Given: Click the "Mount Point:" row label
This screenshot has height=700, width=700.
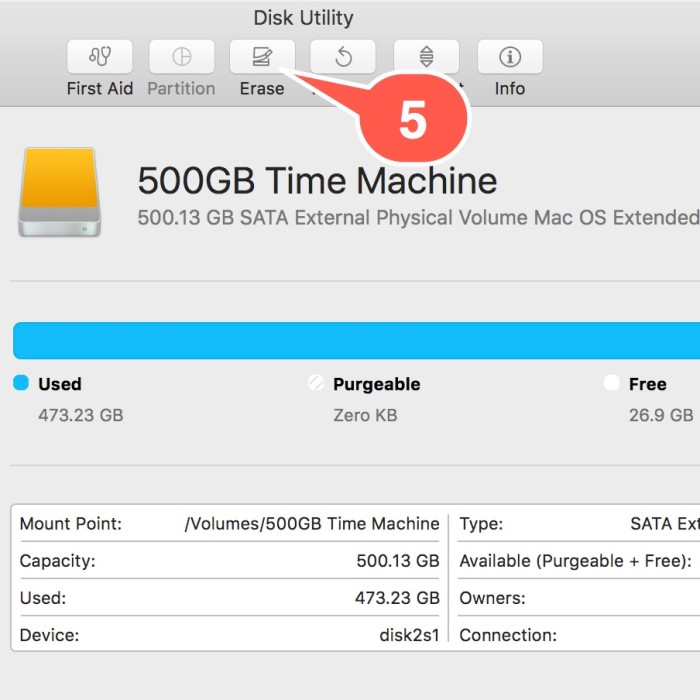Looking at the screenshot, I should click(x=71, y=524).
